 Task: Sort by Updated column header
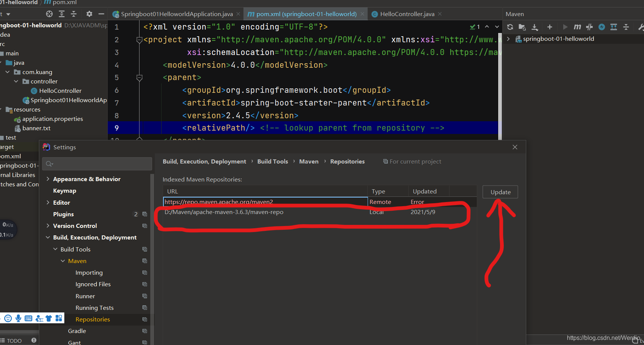tap(429, 191)
